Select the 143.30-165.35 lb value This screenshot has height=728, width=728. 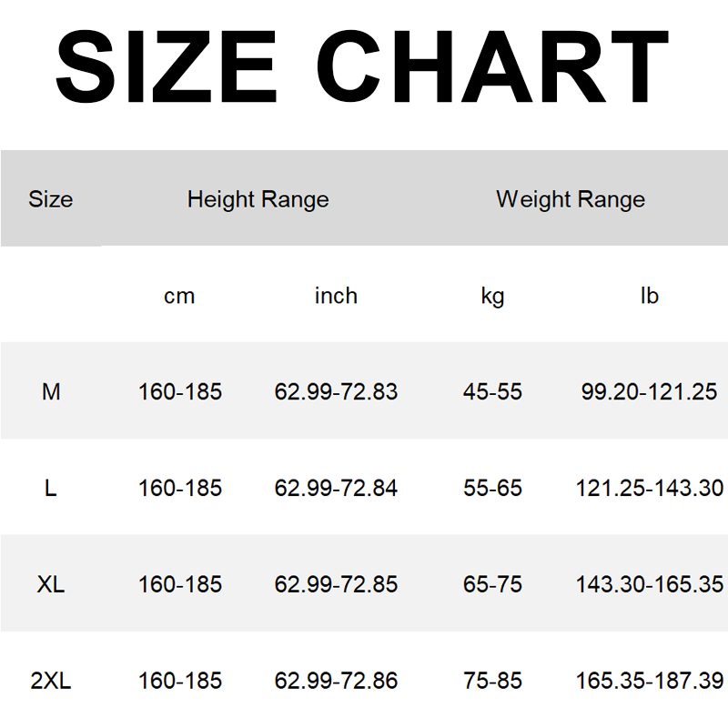click(649, 584)
